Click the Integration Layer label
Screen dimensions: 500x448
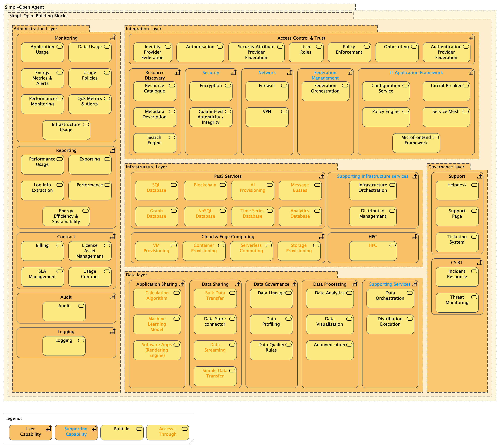pos(143,29)
